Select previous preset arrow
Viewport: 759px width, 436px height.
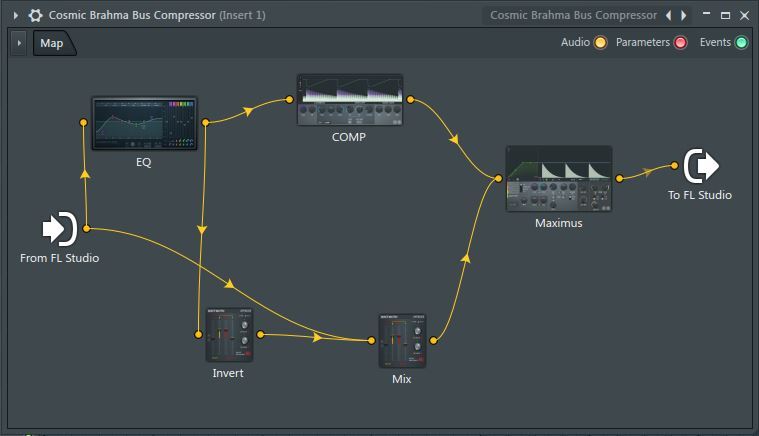668,15
